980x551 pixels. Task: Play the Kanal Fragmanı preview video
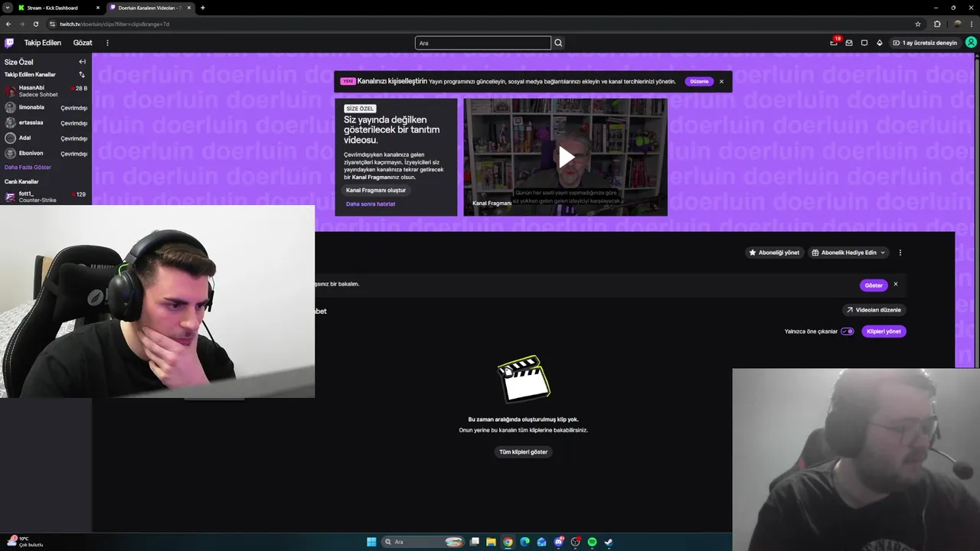click(x=566, y=157)
